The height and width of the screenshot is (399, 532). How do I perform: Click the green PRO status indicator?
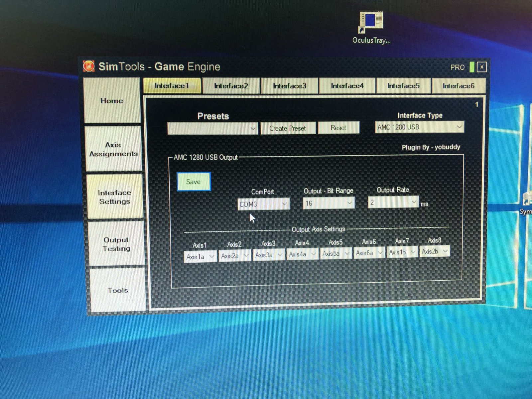coord(472,67)
